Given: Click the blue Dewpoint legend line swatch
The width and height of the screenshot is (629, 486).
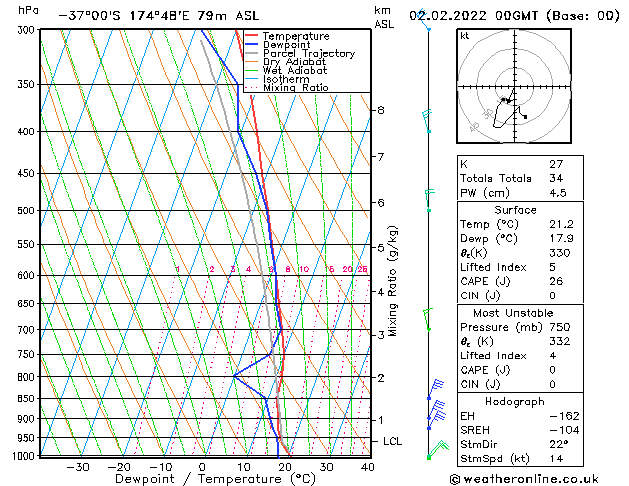Looking at the screenshot, I should pos(252,44).
